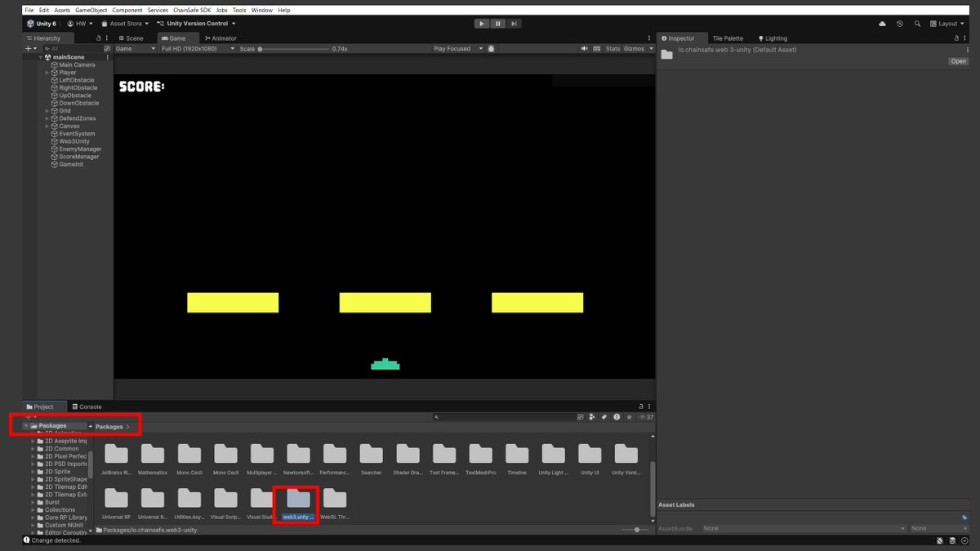980x551 pixels.
Task: Click the global Search magnifier icon
Action: click(917, 24)
